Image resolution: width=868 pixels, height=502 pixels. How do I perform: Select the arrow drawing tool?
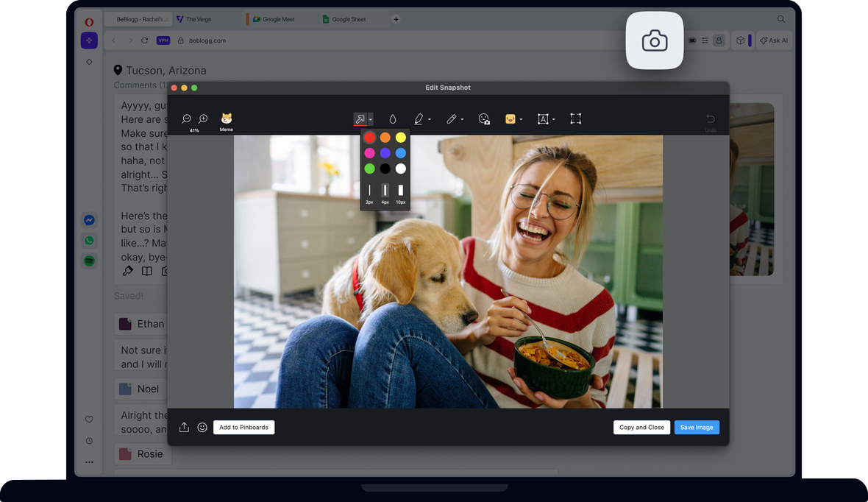point(360,119)
